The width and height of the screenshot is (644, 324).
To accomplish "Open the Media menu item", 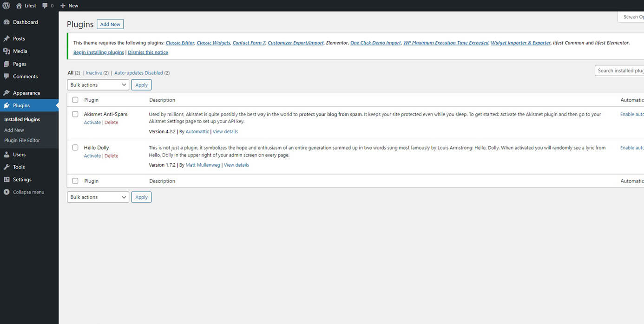I will tap(20, 52).
